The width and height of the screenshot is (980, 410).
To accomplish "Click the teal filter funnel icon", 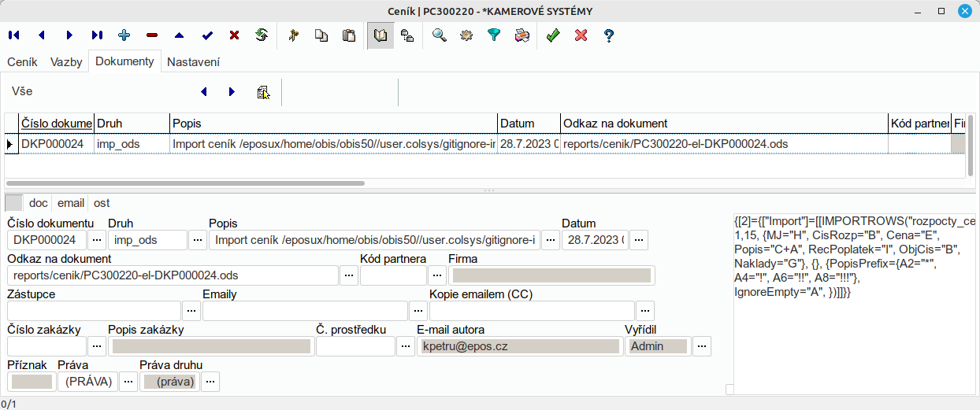I will (494, 35).
